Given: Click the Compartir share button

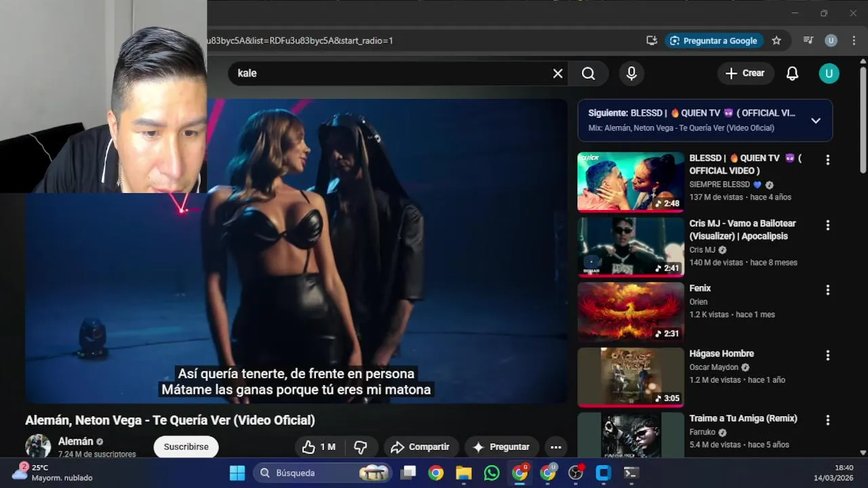Looking at the screenshot, I should pyautogui.click(x=420, y=447).
